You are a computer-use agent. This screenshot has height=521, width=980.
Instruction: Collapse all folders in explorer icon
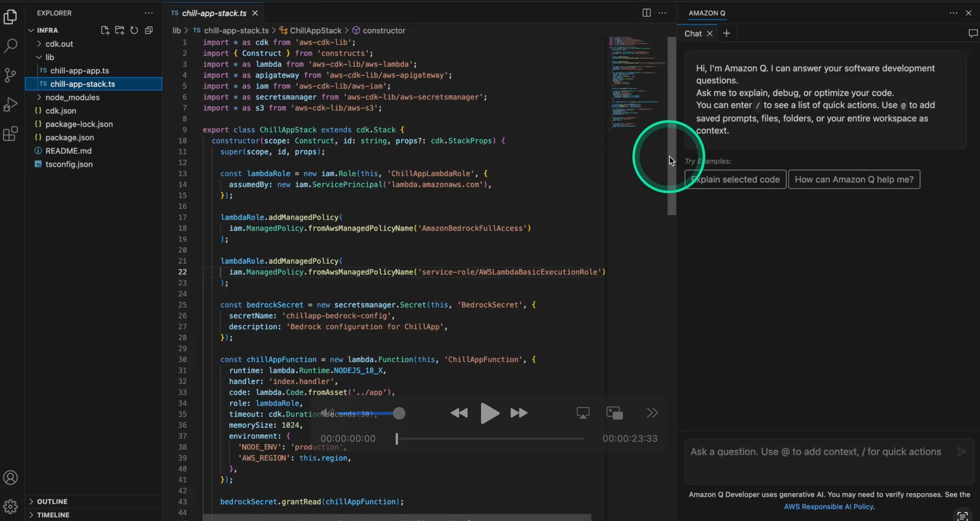149,30
